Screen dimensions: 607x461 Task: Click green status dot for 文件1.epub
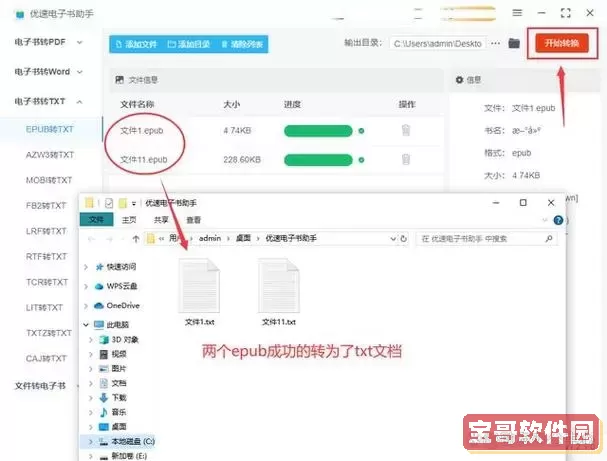coord(361,131)
